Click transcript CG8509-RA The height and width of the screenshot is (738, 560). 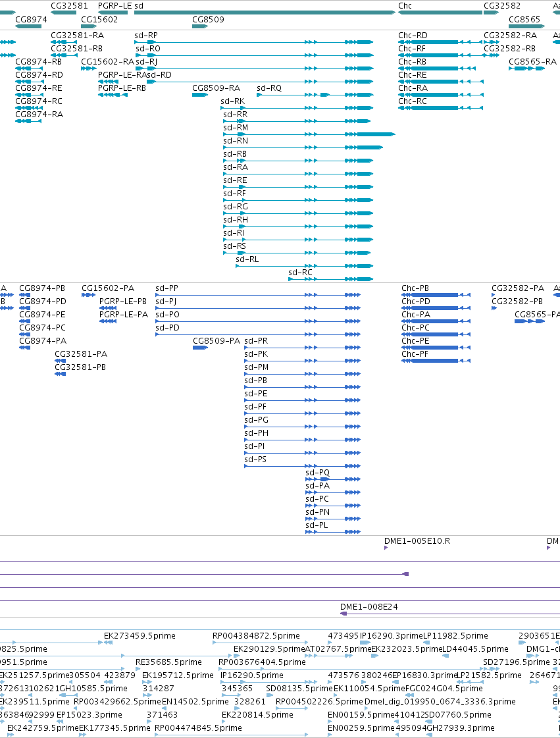200,95
